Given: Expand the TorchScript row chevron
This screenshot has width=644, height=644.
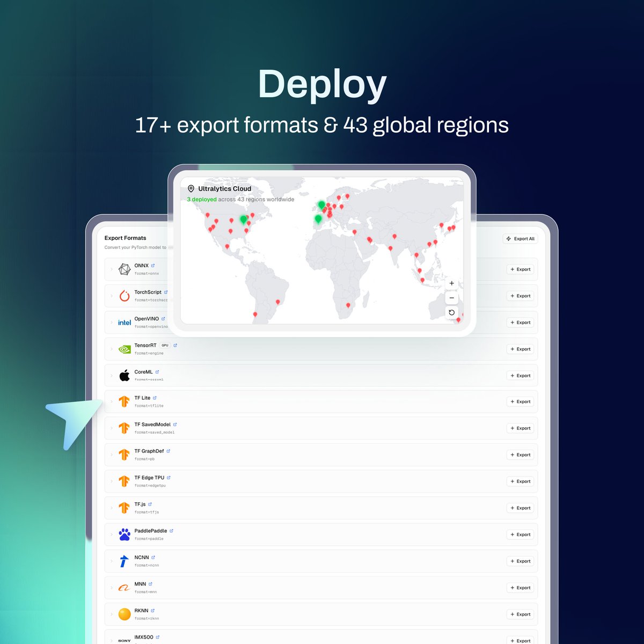Looking at the screenshot, I should (x=112, y=296).
